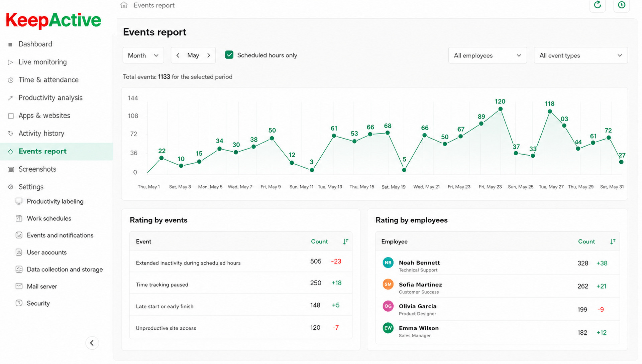Click Emma Wilson employee name

[x=419, y=328]
